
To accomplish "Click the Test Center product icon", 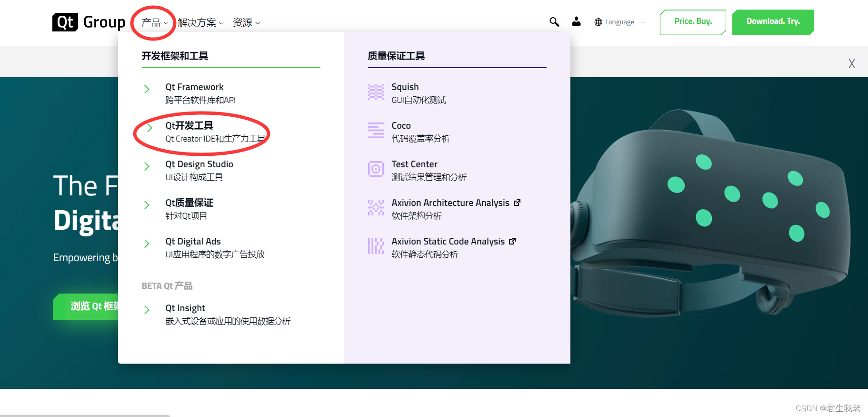I will click(x=376, y=169).
